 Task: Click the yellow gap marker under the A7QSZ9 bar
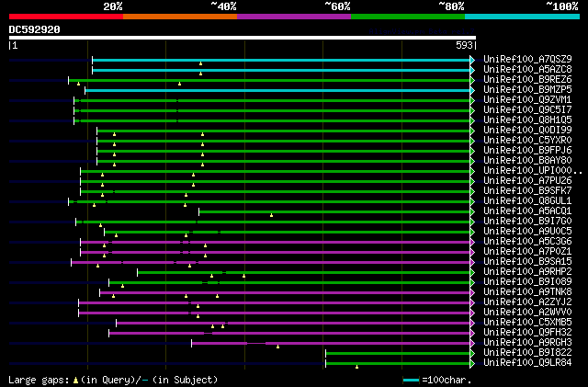pyautogui.click(x=200, y=63)
